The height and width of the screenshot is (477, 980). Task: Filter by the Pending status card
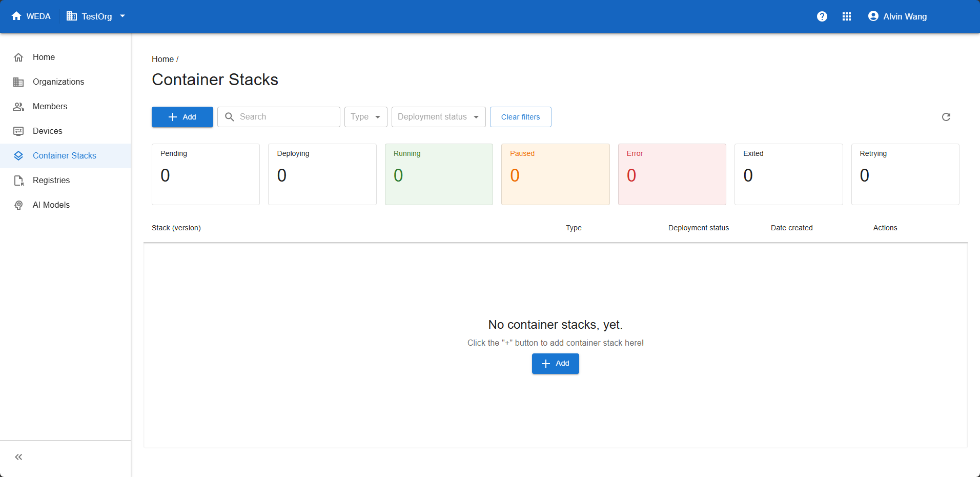(x=206, y=174)
